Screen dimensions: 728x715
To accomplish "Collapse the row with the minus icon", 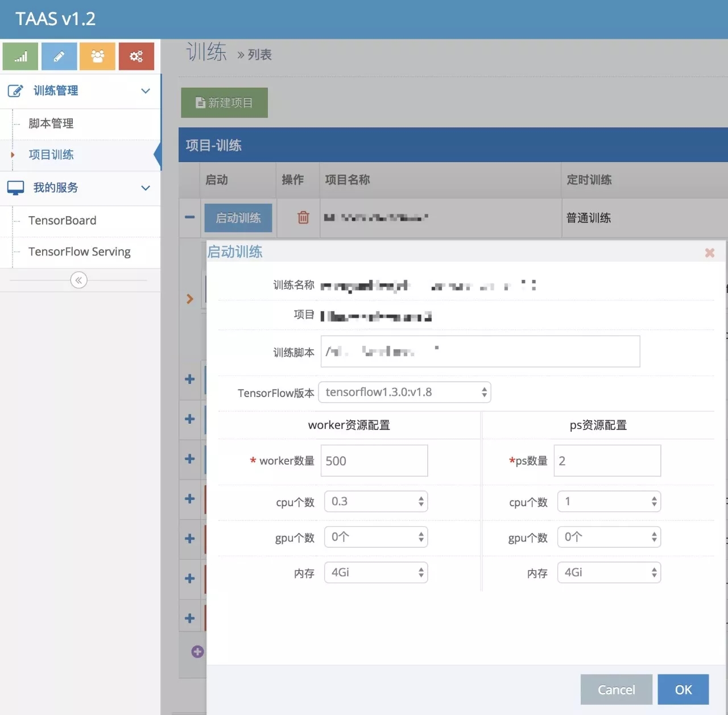I will (190, 217).
